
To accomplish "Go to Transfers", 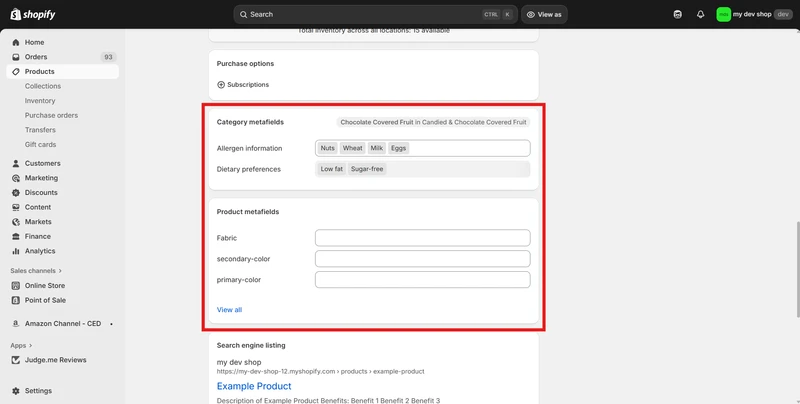I will point(40,130).
